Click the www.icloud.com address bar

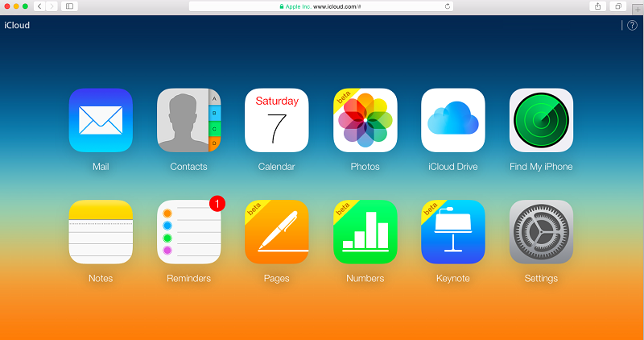click(x=320, y=6)
